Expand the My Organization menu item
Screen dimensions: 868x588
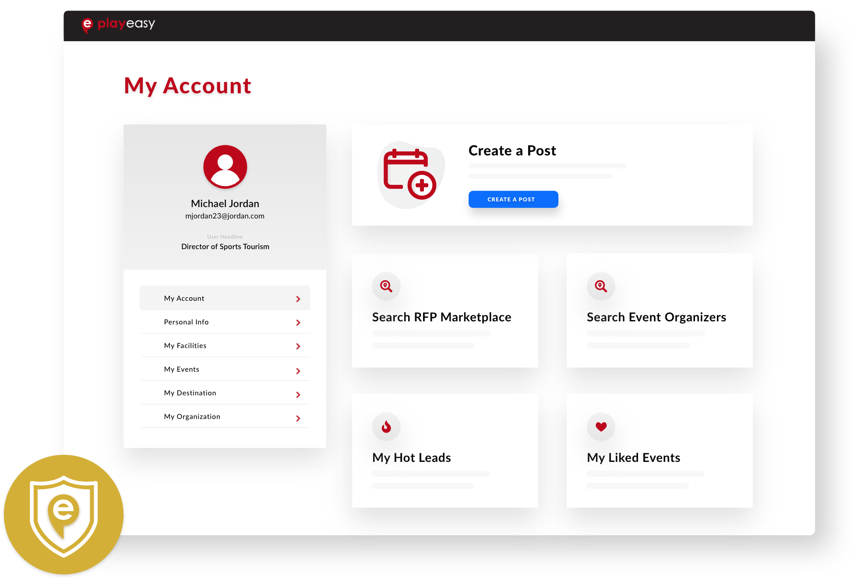(x=300, y=416)
